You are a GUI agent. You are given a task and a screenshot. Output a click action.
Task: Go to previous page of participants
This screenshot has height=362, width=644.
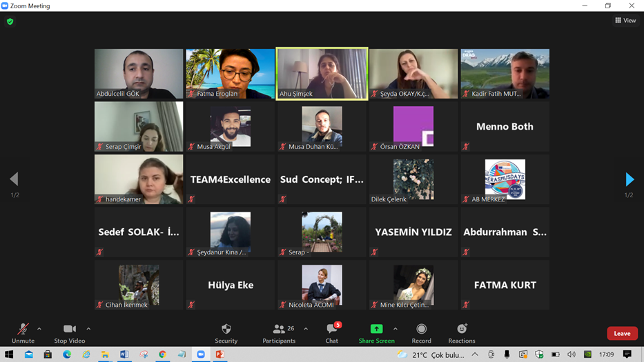click(14, 179)
